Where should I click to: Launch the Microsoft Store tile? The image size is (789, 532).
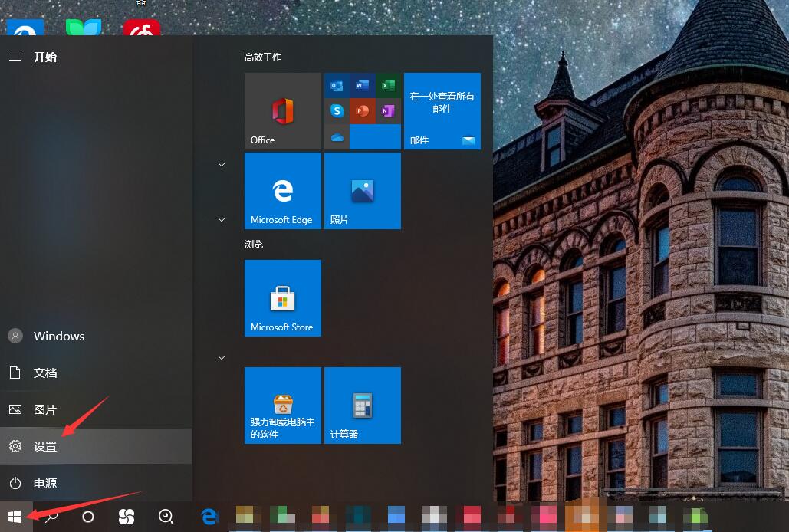[x=283, y=298]
